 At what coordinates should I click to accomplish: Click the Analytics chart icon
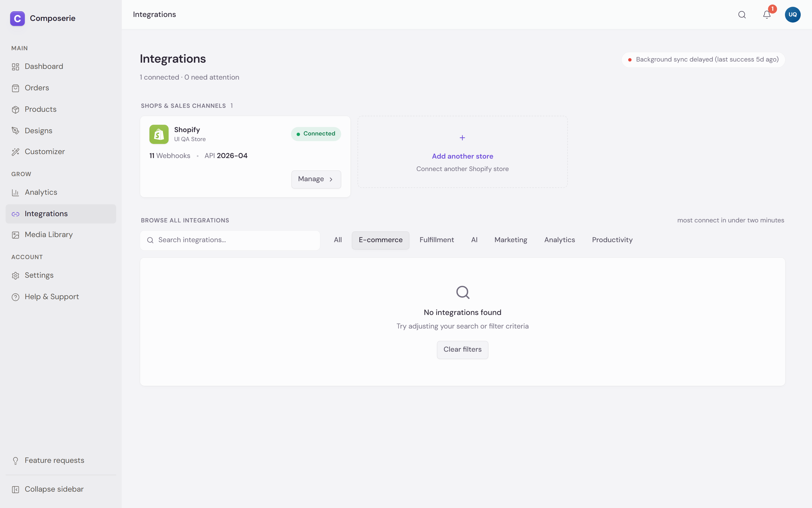point(16,192)
